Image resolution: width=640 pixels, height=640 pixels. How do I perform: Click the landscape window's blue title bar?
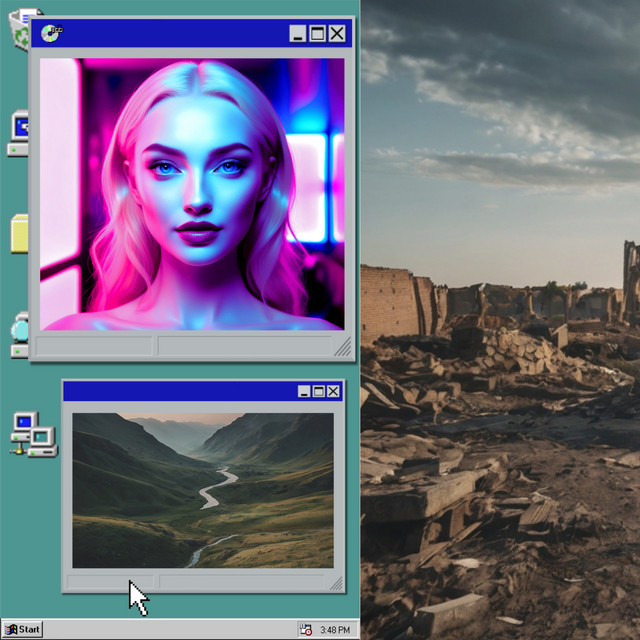(180, 391)
